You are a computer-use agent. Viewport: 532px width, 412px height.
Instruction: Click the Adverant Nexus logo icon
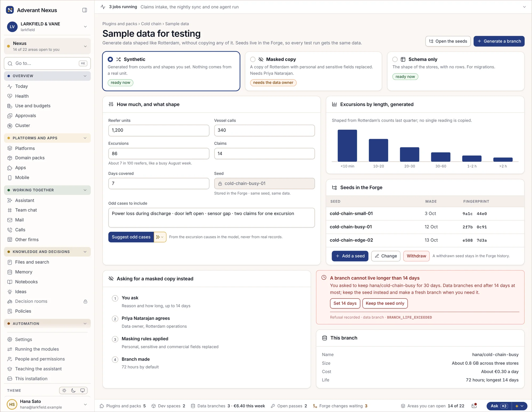pos(10,10)
